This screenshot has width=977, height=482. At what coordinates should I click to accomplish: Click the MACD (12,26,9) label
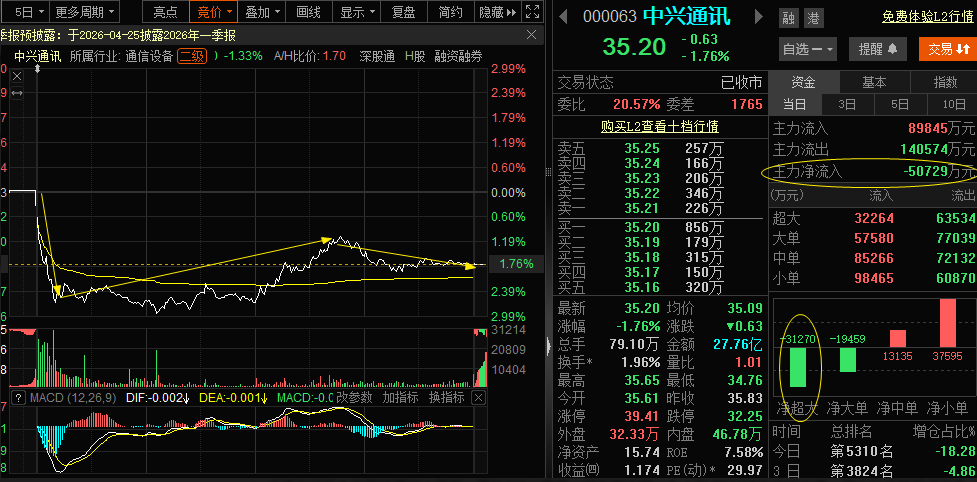pyautogui.click(x=74, y=397)
